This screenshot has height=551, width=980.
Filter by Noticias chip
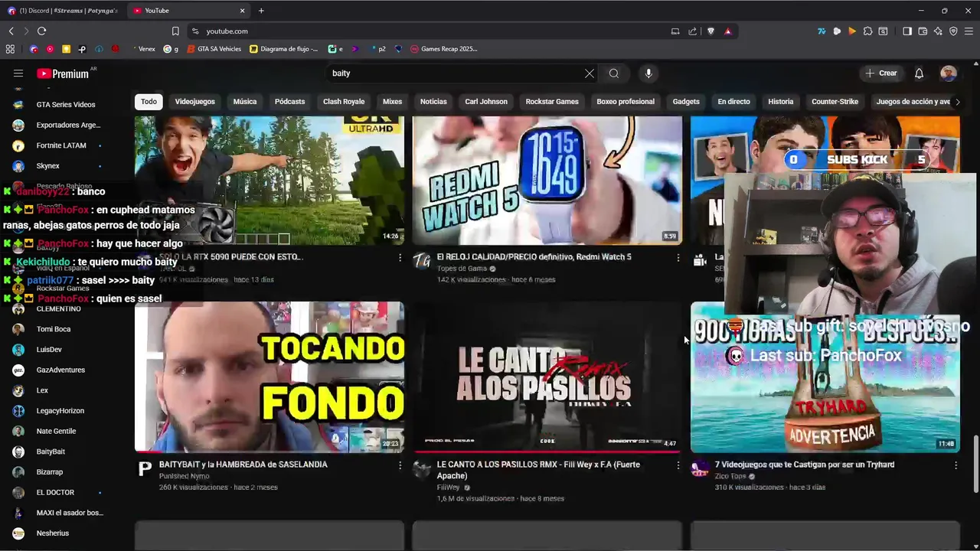tap(433, 102)
